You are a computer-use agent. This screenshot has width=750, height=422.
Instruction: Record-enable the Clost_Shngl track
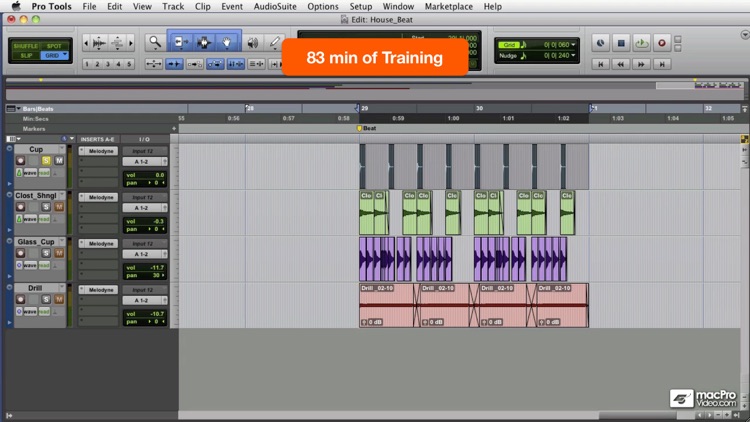pos(21,207)
